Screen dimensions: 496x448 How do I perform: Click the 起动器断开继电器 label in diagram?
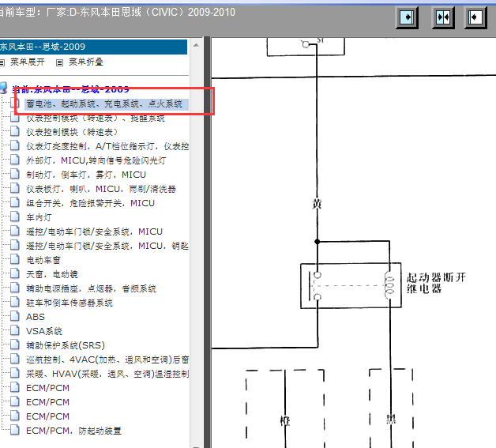click(x=436, y=283)
